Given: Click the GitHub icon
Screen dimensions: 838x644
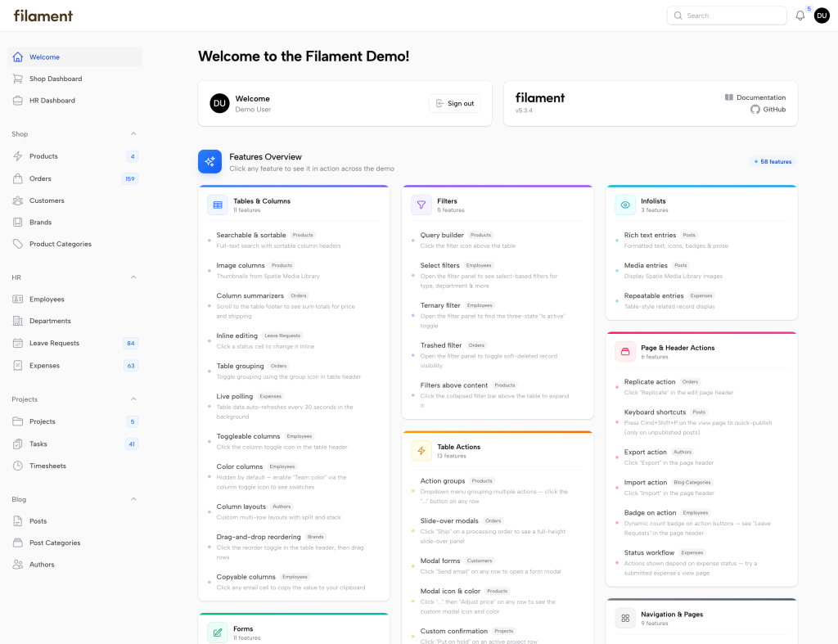Looking at the screenshot, I should (x=755, y=109).
